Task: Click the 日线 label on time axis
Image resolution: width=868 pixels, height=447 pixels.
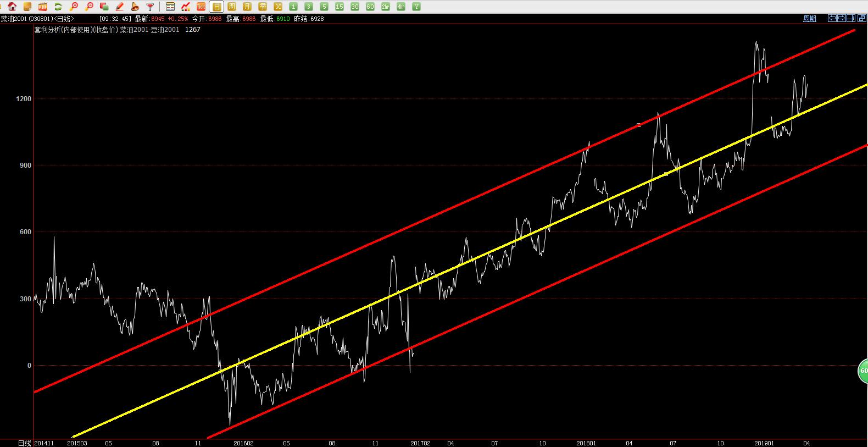Action: pos(24,443)
